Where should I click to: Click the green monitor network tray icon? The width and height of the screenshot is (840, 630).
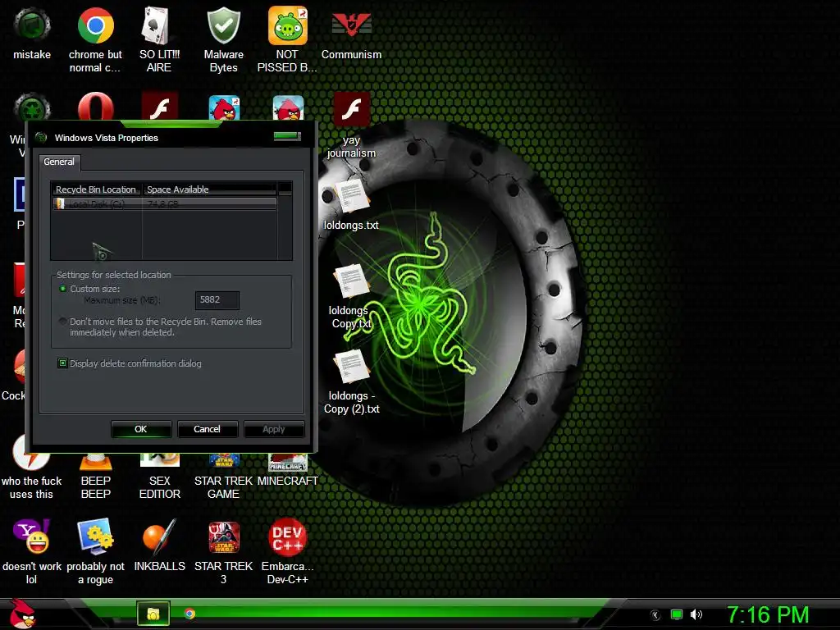click(x=677, y=614)
